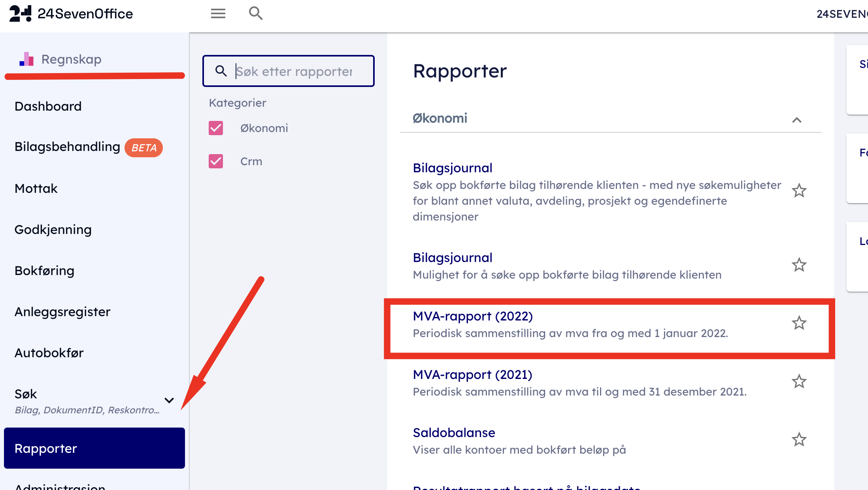Favorite the MVA-rapport (2022) star

(x=799, y=323)
